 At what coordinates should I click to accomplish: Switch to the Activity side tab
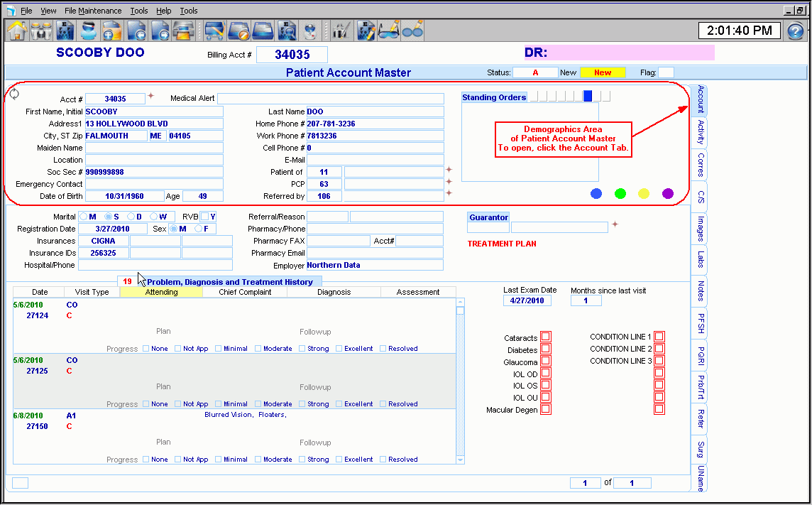(700, 132)
